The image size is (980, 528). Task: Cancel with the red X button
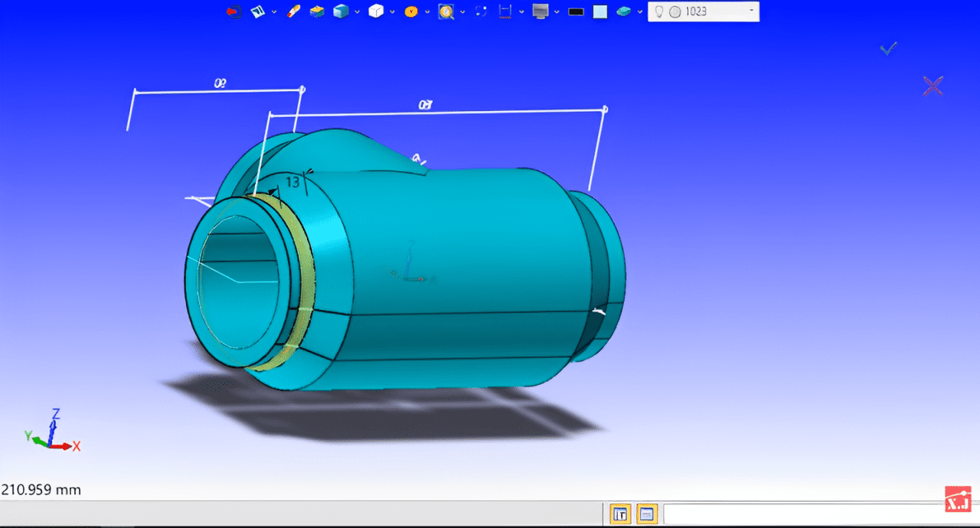(933, 86)
